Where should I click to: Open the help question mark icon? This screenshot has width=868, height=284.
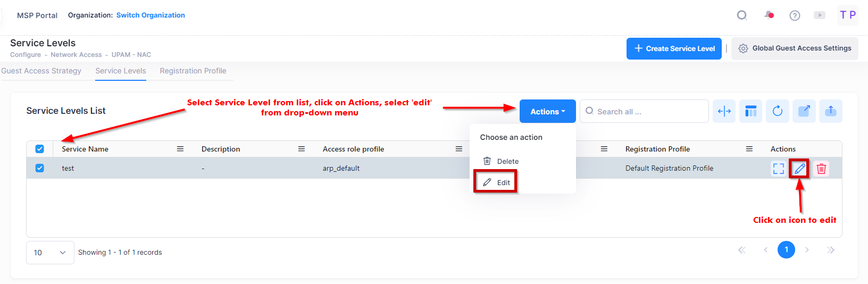pos(795,15)
